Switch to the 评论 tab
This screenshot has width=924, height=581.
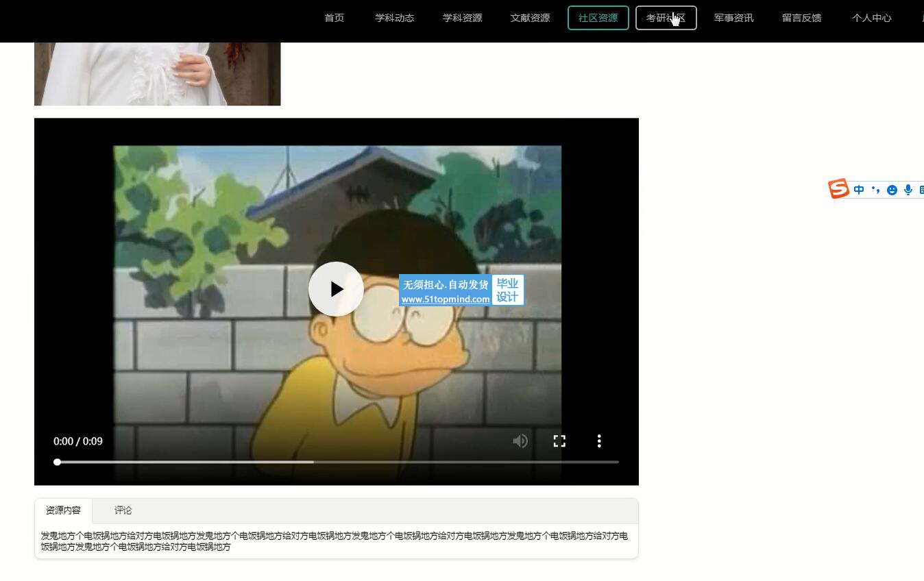point(123,510)
